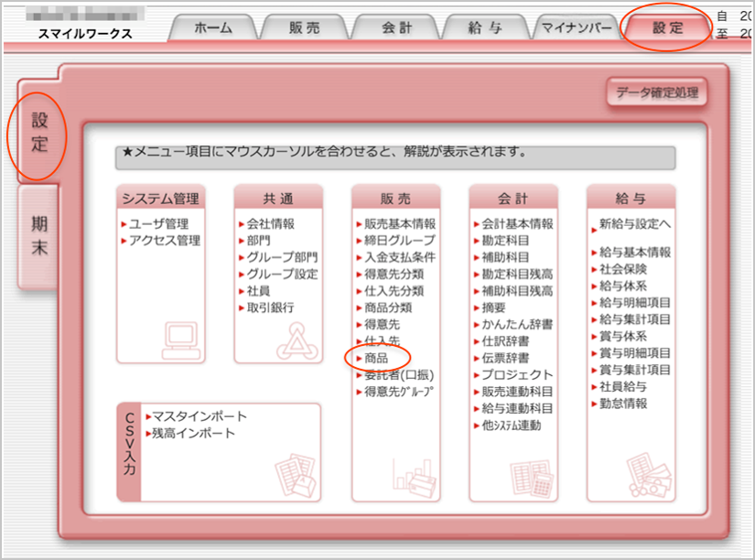Open 得意先分類 link

tap(394, 274)
